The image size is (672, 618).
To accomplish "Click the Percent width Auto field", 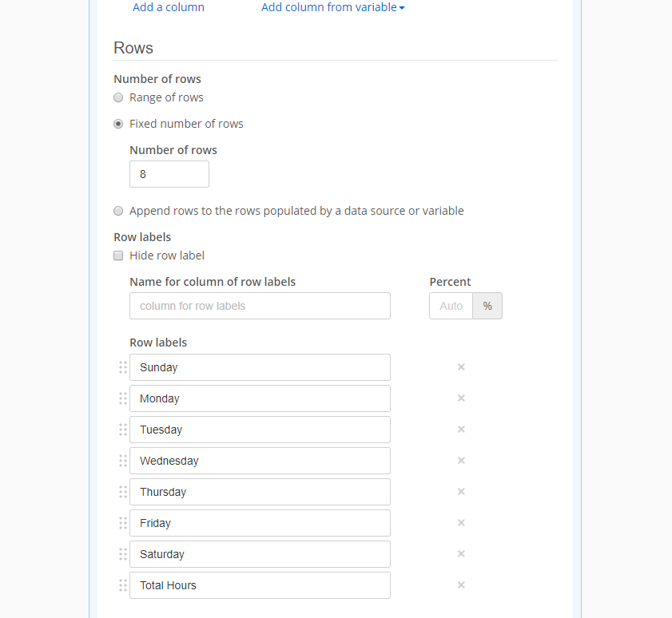I will point(451,306).
